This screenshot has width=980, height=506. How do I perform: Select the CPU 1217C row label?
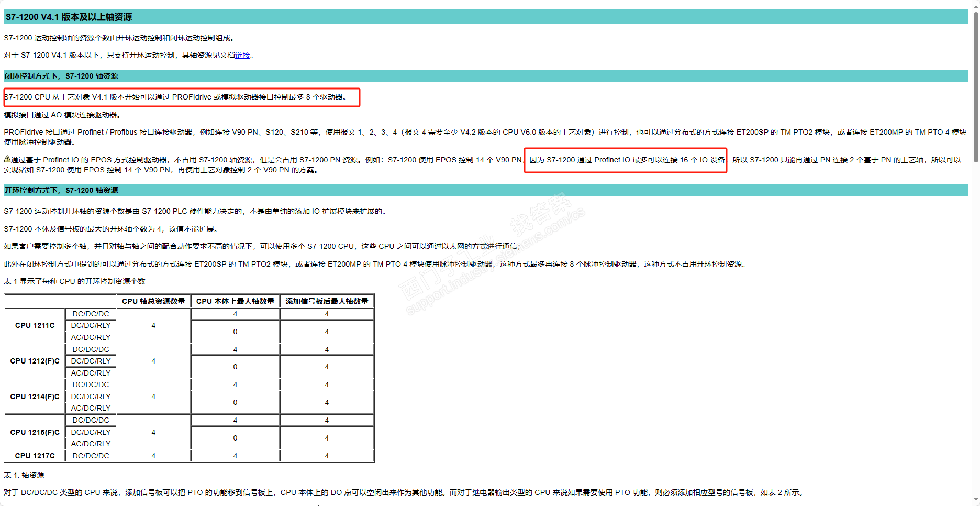click(35, 456)
